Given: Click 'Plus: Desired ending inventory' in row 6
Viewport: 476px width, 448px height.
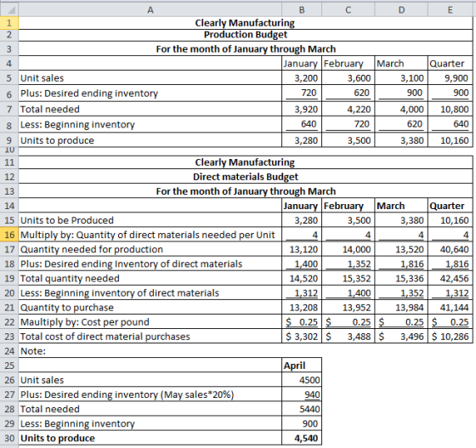Looking at the screenshot, I should pos(89,94).
